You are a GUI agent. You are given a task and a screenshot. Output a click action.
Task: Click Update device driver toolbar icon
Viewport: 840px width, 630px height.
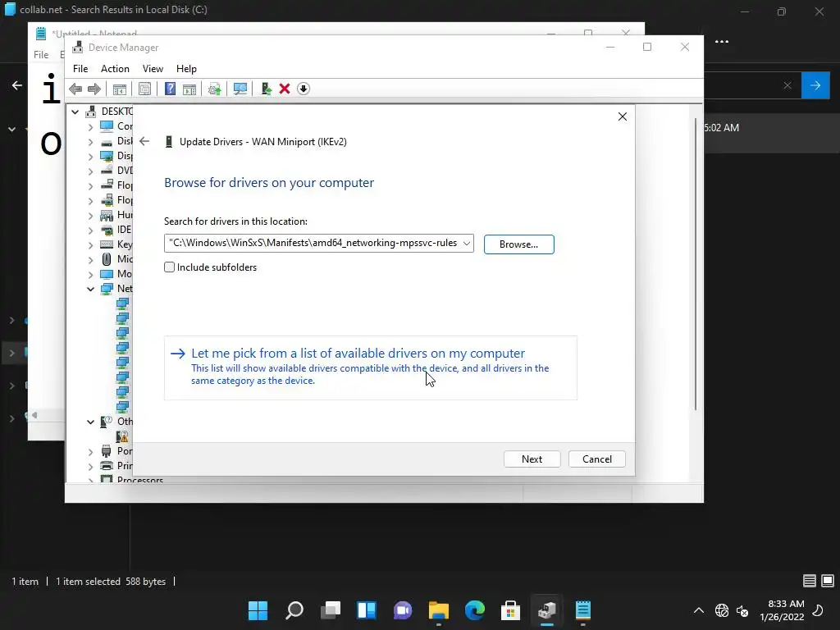pos(214,89)
